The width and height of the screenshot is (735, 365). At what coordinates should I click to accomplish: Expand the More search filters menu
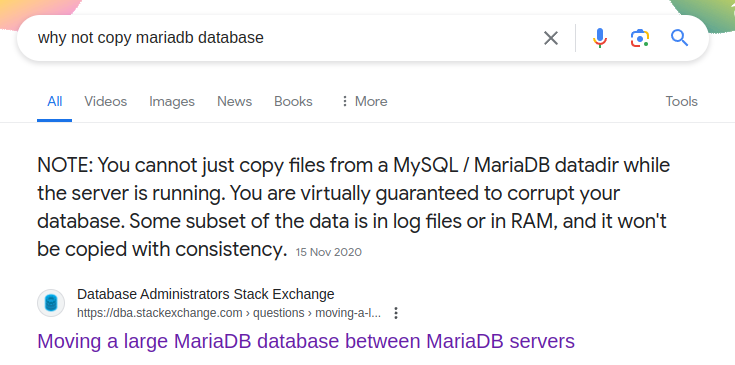point(364,101)
